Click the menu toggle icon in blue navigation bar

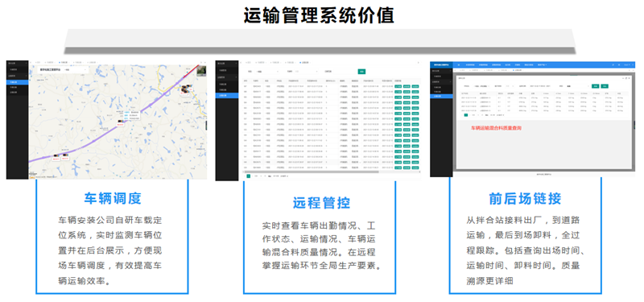pos(458,65)
